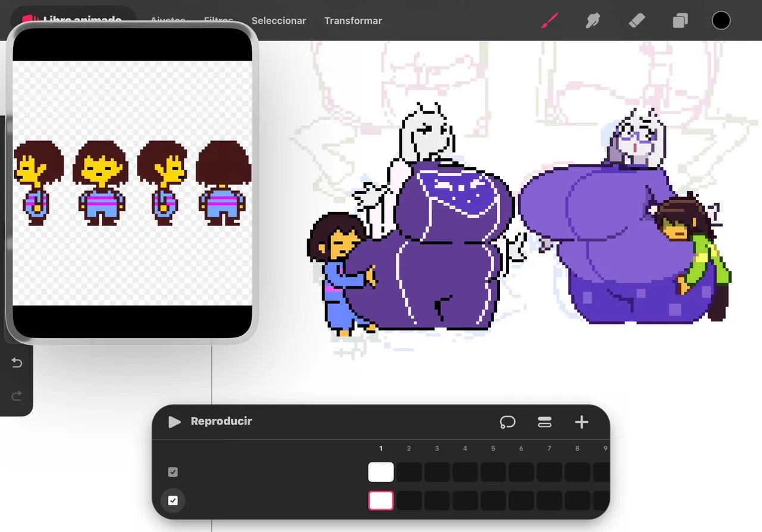Open the Libro animado menu
This screenshot has width=762, height=532.
tap(82, 20)
